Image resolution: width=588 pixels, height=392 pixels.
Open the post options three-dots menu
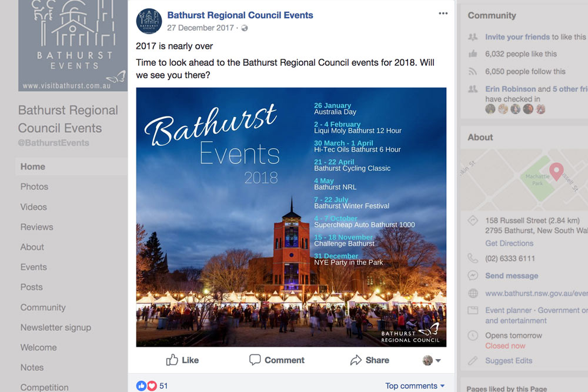pyautogui.click(x=443, y=14)
